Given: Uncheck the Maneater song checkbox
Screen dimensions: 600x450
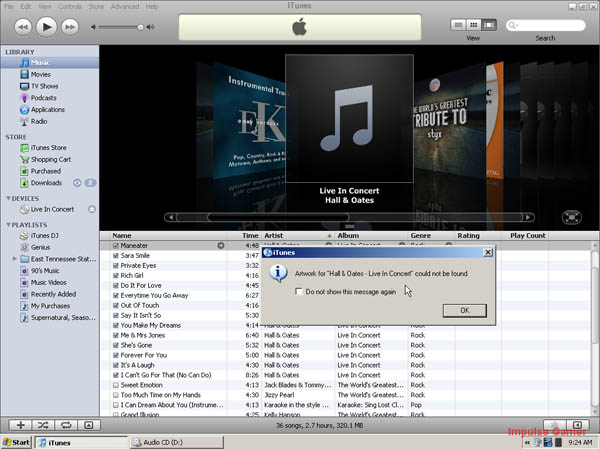Looking at the screenshot, I should (116, 246).
